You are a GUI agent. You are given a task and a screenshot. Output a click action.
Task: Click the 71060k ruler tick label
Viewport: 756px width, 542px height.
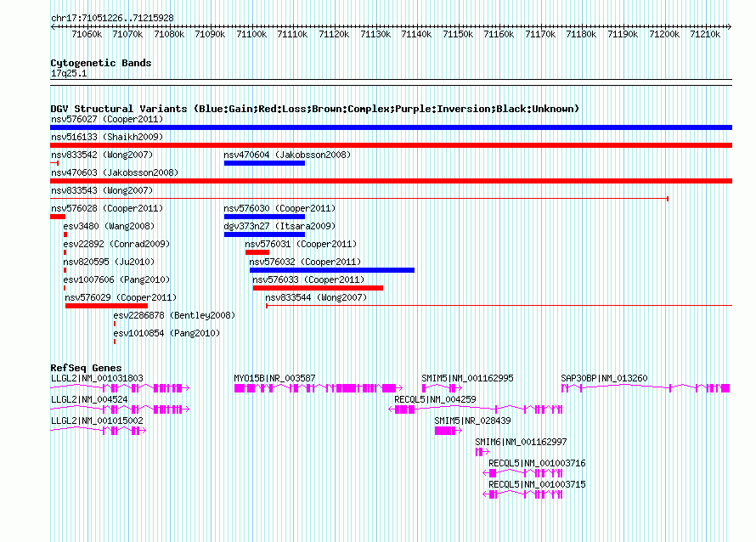87,34
